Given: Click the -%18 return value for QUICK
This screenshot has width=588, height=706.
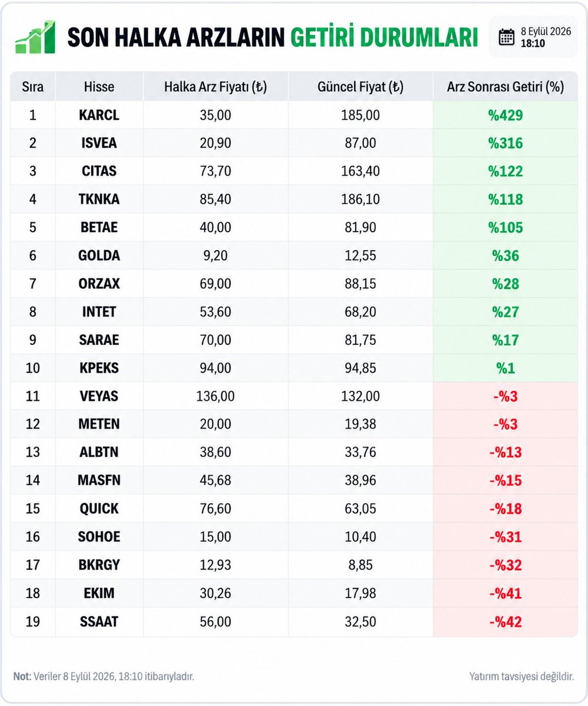Looking at the screenshot, I should (506, 509).
